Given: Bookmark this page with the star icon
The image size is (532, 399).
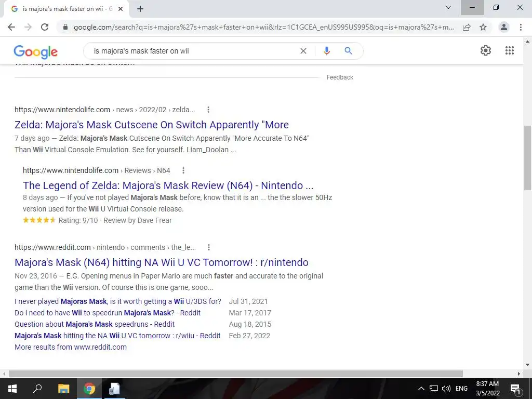Looking at the screenshot, I should click(x=483, y=27).
